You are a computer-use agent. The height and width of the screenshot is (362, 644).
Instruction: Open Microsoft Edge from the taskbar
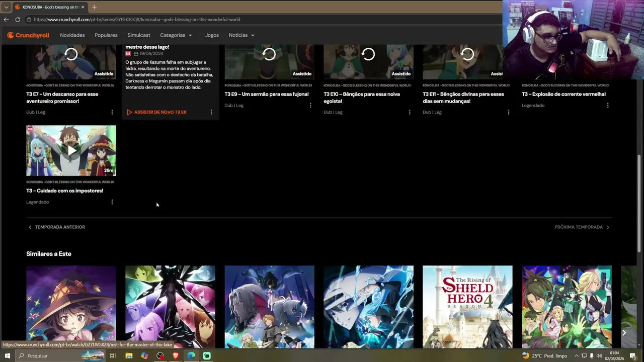191,356
